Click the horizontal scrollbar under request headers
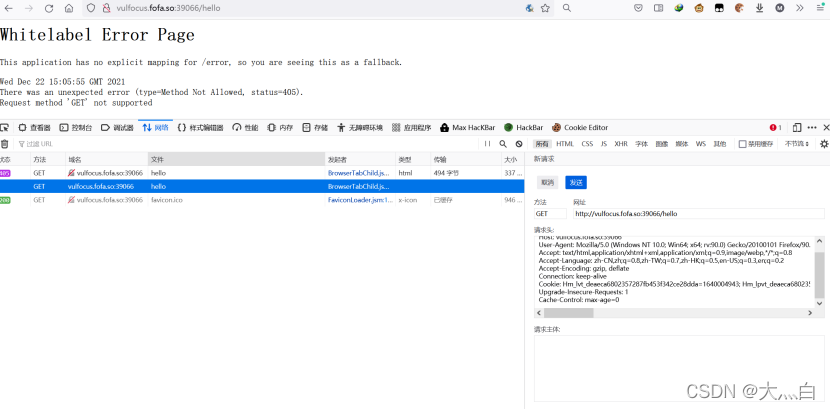This screenshot has width=830, height=410. point(569,313)
